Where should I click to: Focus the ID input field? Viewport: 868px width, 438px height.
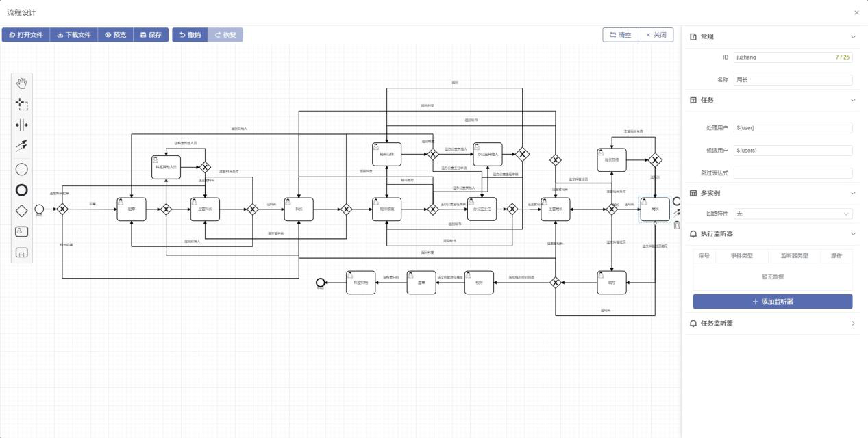(793, 57)
